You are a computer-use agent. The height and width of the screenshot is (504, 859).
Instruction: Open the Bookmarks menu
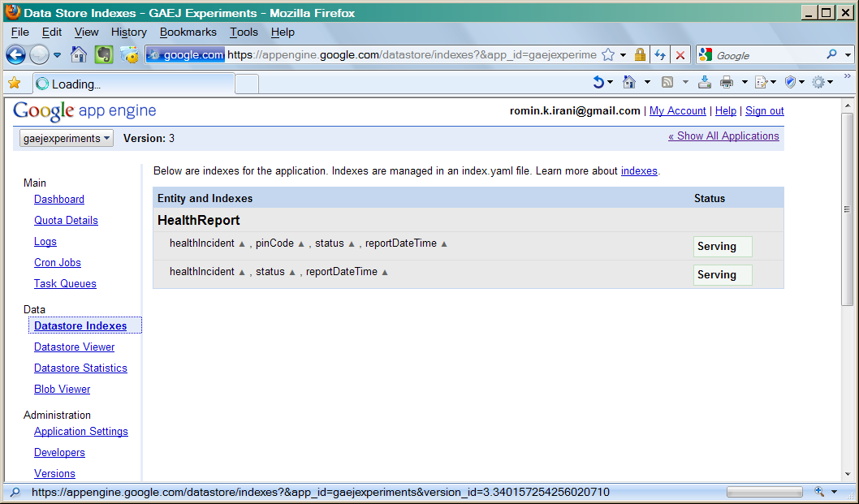click(x=188, y=32)
